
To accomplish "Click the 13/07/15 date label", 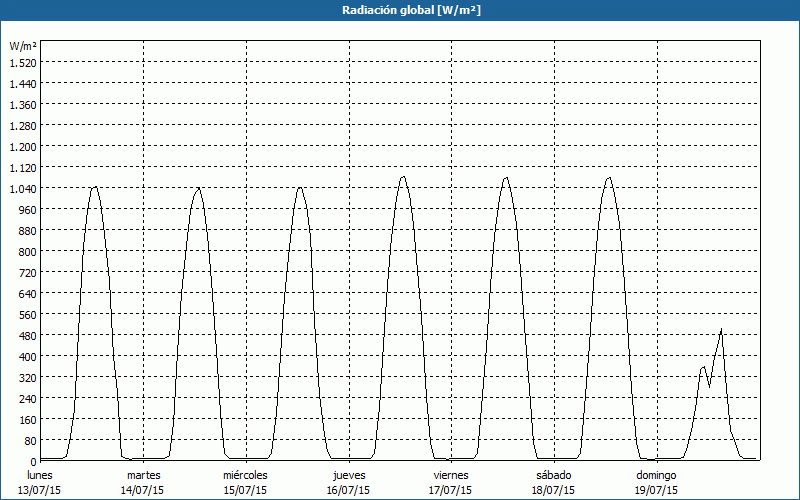I will pos(40,490).
